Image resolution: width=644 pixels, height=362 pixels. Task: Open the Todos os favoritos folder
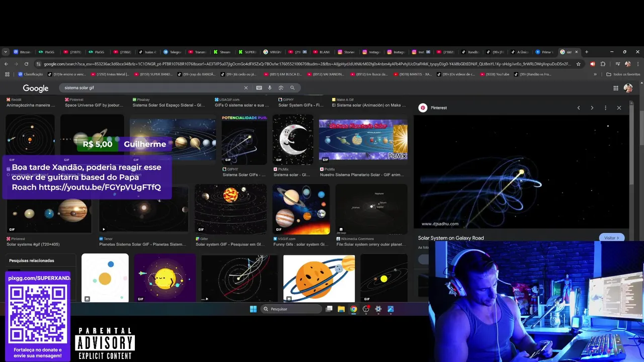point(623,74)
